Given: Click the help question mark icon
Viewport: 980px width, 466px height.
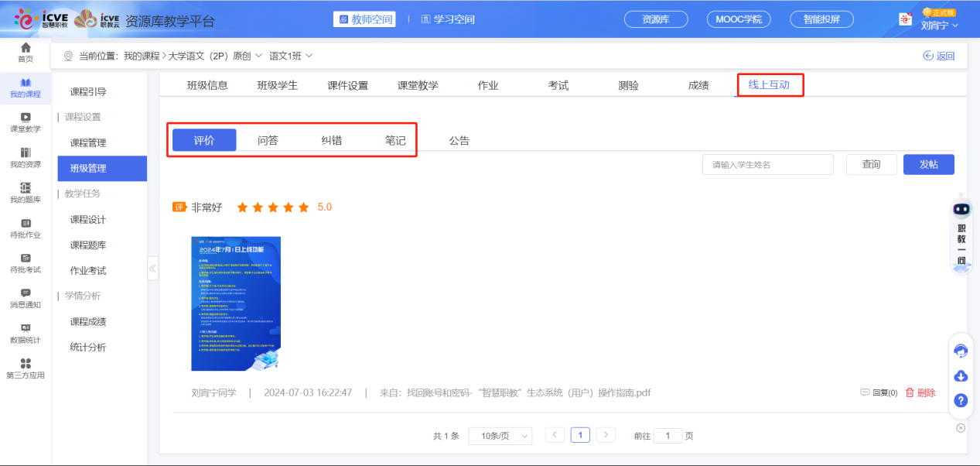Looking at the screenshot, I should [961, 401].
